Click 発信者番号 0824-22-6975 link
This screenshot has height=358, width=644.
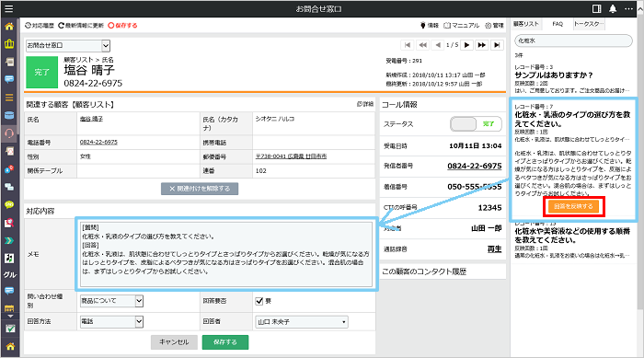[x=475, y=166]
